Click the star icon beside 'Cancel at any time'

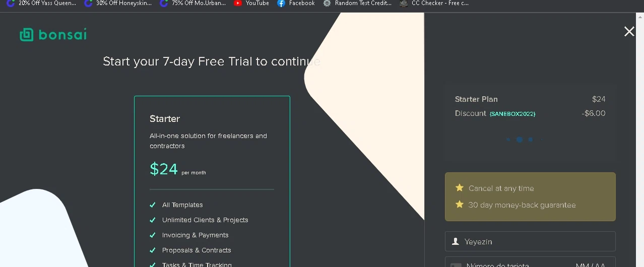pyautogui.click(x=460, y=188)
